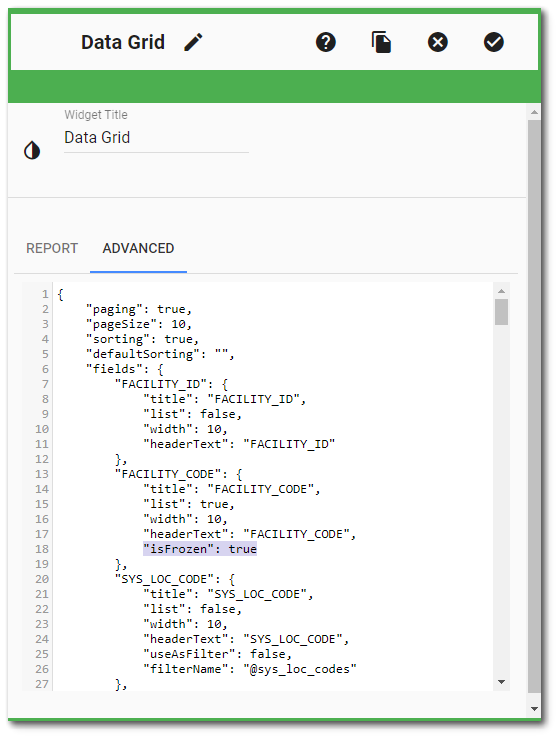Save settings with the checkmark circle icon
Screen dimensions: 557x737
pyautogui.click(x=494, y=42)
